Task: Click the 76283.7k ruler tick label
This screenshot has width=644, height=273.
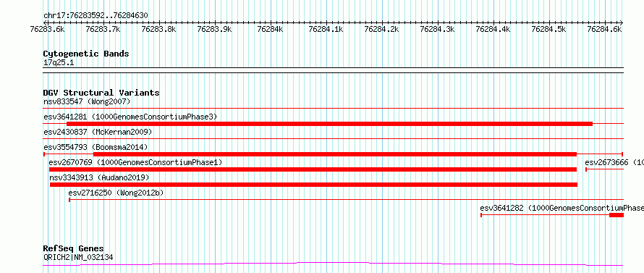Action: point(103,29)
